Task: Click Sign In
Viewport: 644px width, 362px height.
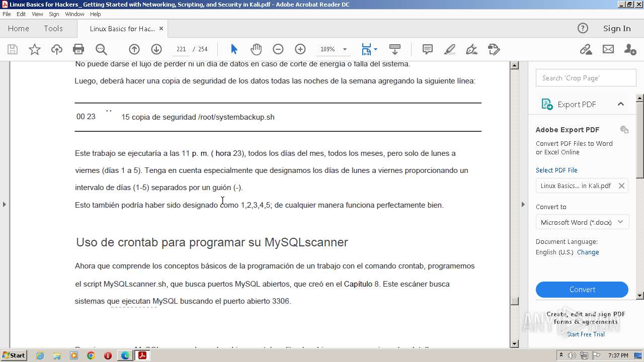Action: 617,29
